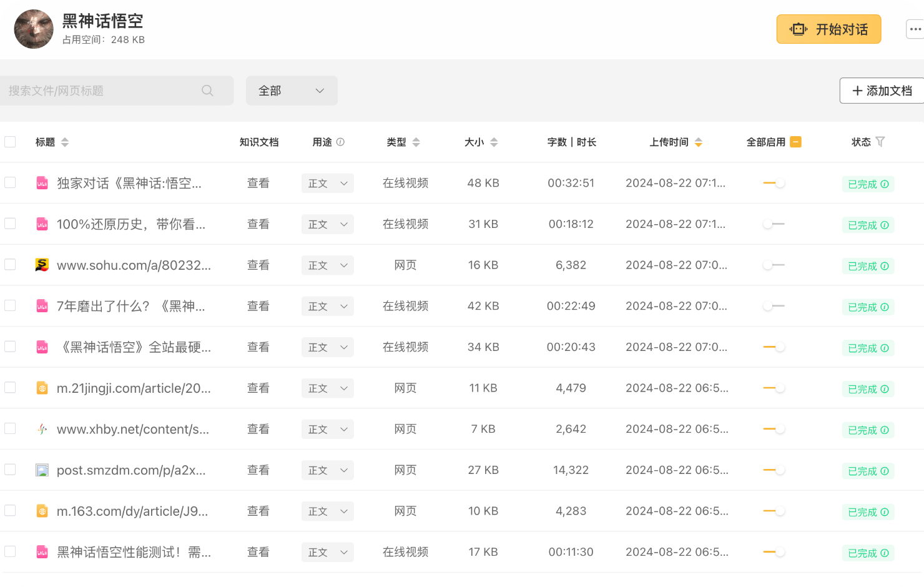Enable the switch for www.sohu.com row

coord(774,265)
